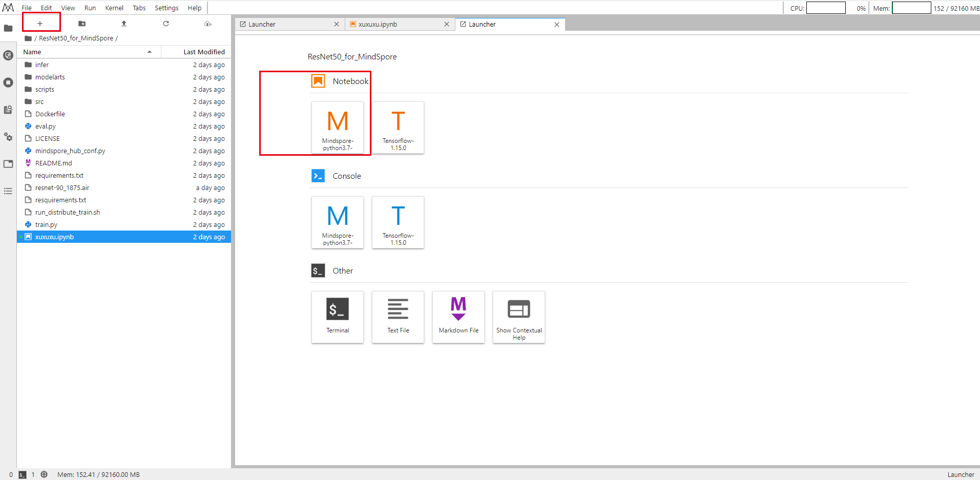The image size is (980, 480).
Task: Click Show Contextual Help card
Action: point(519,317)
